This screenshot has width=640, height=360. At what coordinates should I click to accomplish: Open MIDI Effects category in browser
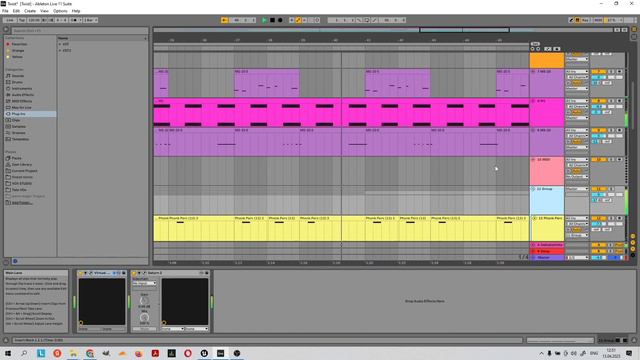click(22, 101)
